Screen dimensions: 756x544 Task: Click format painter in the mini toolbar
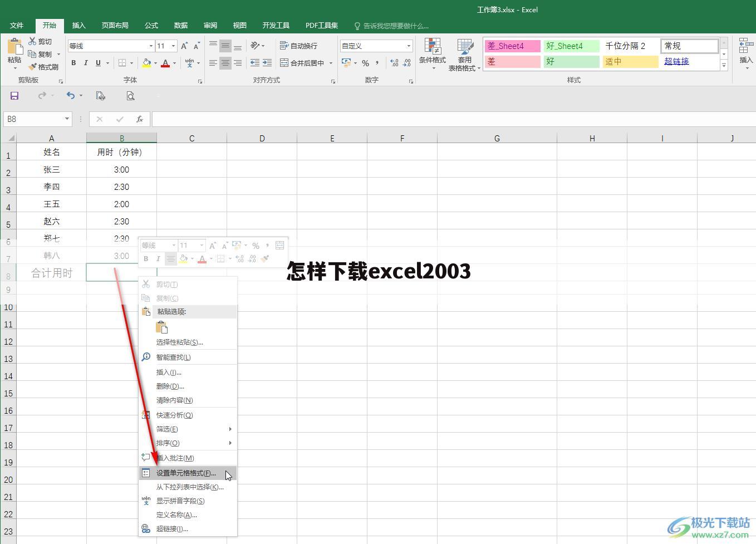tap(265, 258)
